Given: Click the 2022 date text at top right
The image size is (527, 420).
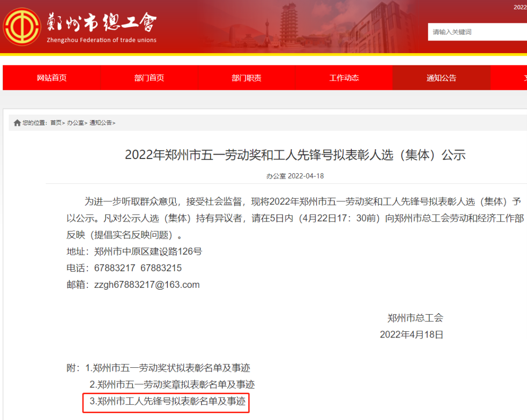Looking at the screenshot, I should pos(520,6).
